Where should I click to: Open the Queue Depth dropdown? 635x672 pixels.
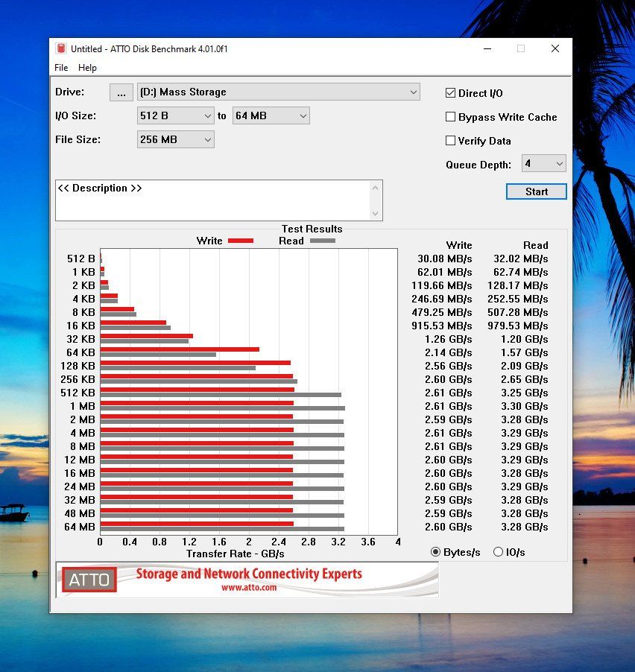543,164
